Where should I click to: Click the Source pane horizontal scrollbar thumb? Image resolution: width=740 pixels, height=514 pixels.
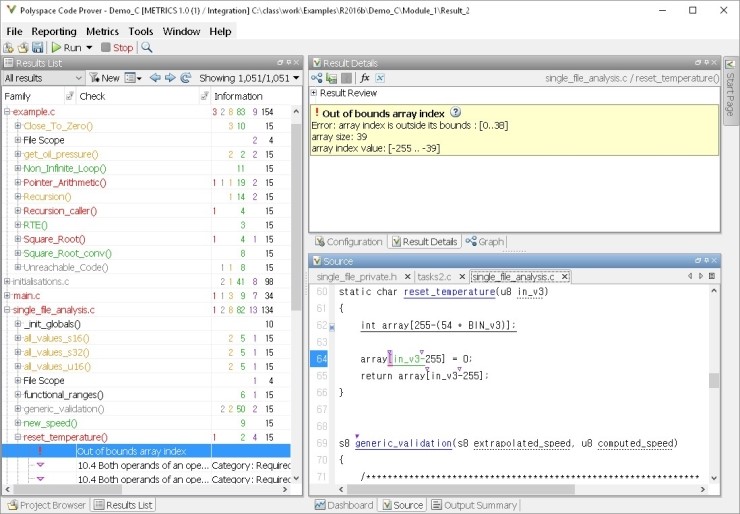pyautogui.click(x=460, y=489)
